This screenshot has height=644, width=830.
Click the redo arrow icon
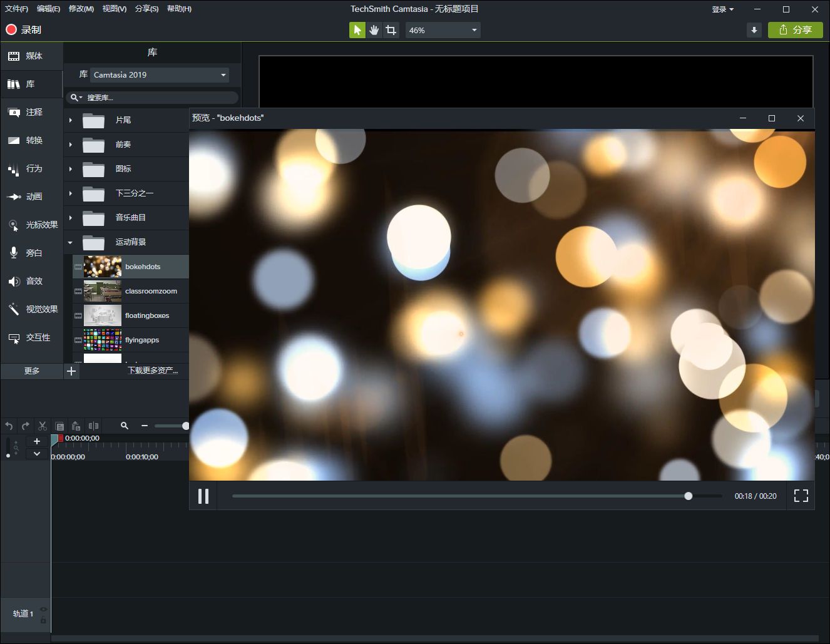pos(26,426)
